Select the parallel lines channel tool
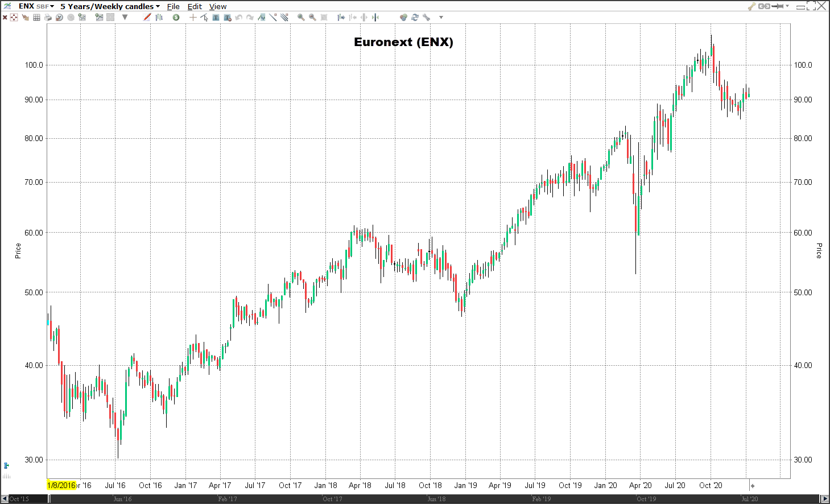 284,18
